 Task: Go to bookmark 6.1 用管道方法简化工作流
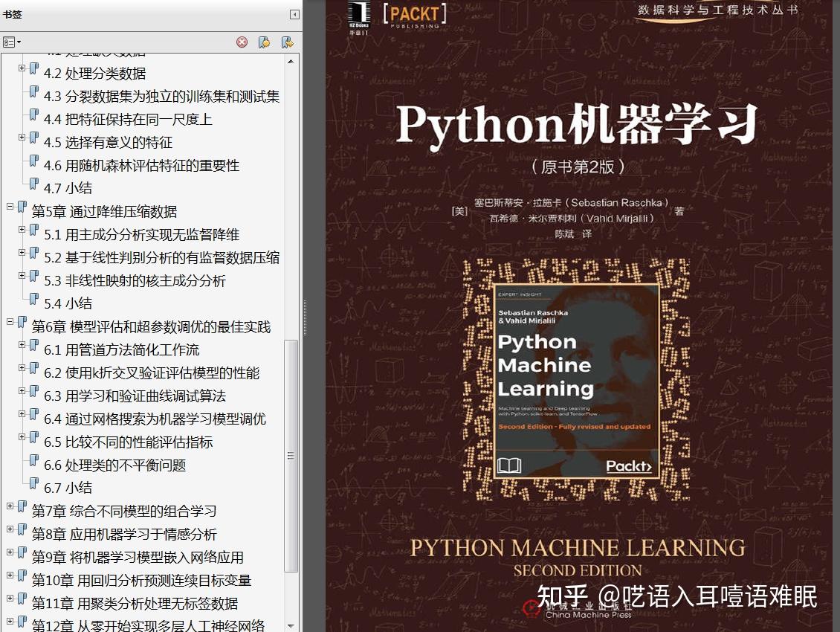pos(122,350)
